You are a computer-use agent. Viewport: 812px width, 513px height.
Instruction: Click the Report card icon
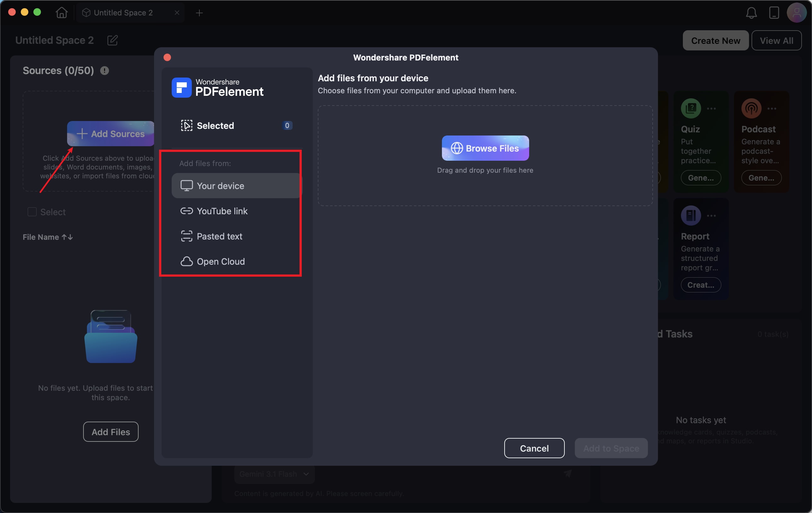pos(691,215)
